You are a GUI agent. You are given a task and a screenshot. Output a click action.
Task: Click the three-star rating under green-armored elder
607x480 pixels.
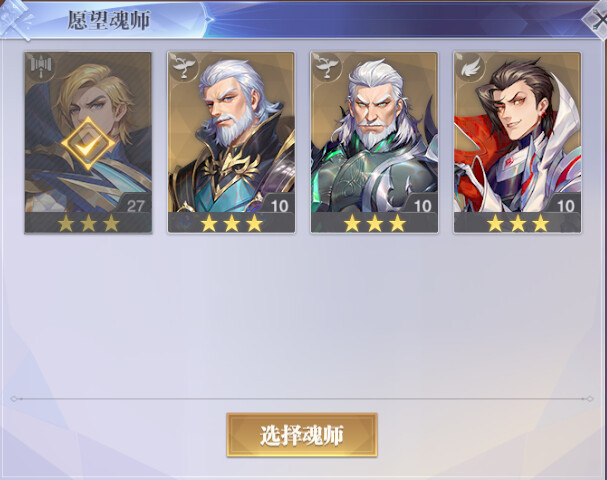375,223
